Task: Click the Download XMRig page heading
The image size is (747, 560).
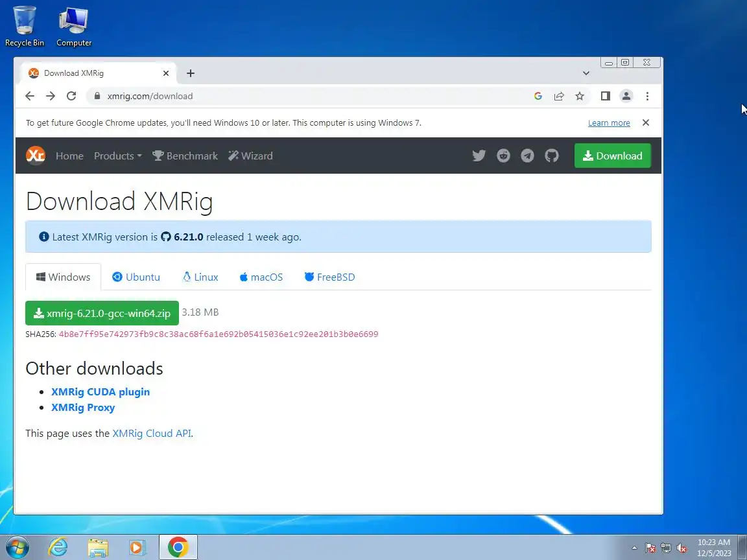Action: coord(119,201)
